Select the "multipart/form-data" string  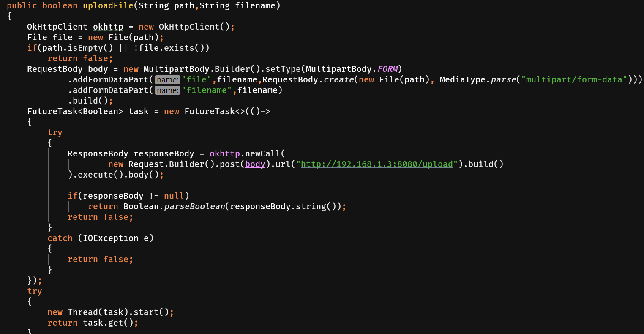574,79
